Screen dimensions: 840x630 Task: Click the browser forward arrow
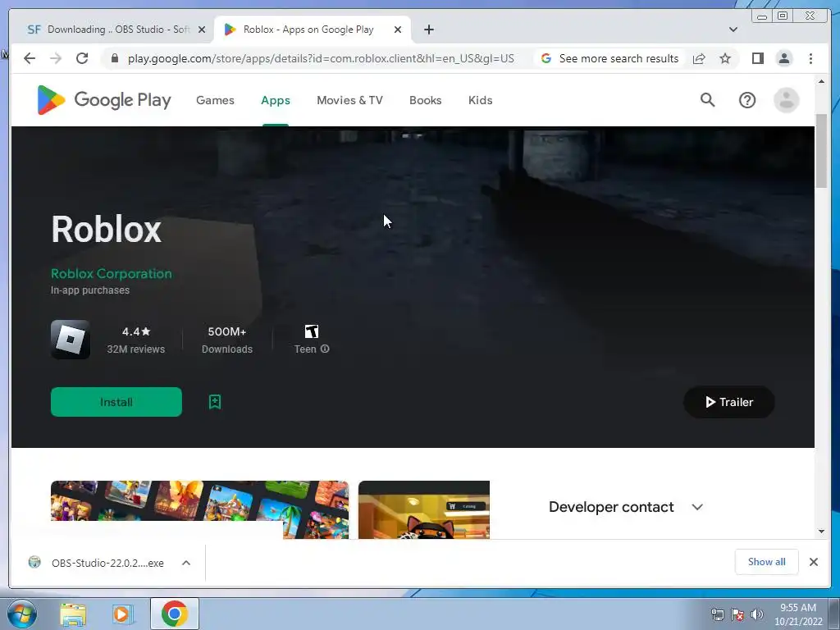pyautogui.click(x=56, y=58)
